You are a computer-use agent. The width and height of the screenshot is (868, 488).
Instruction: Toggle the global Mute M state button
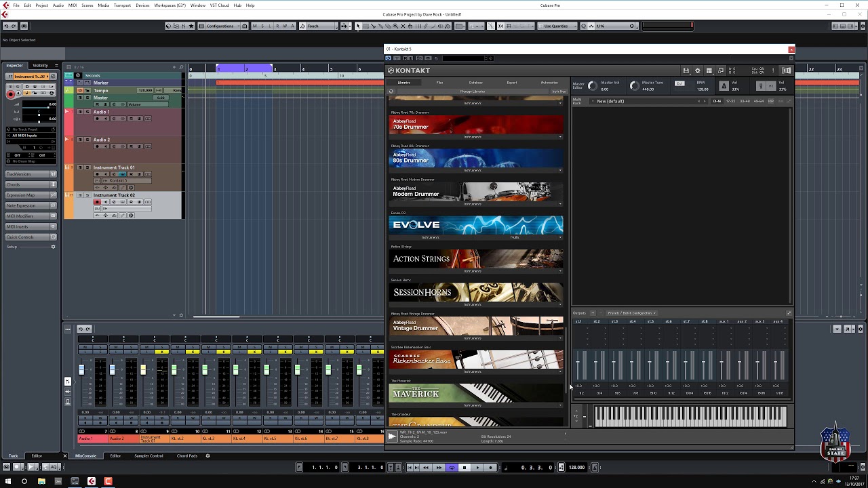pyautogui.click(x=254, y=26)
